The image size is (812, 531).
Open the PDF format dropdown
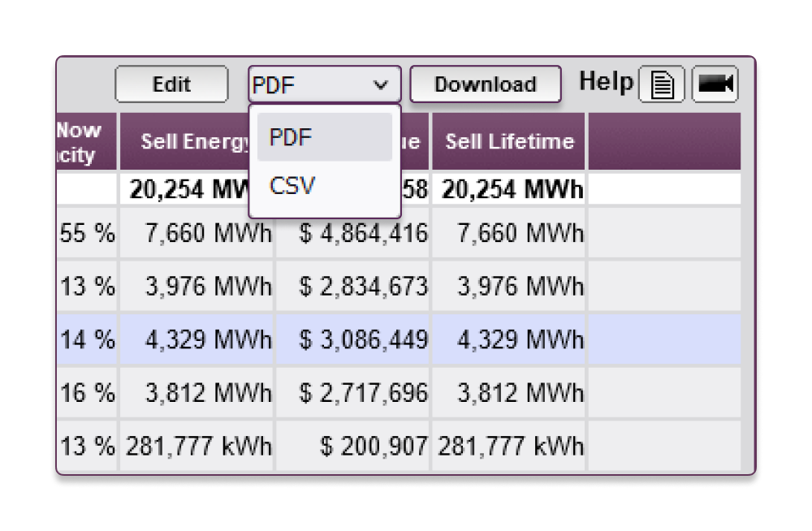coord(323,84)
